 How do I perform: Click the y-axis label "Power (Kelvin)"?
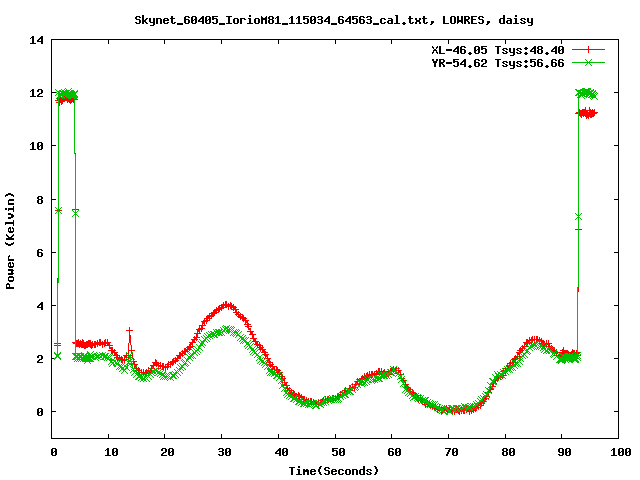10,241
